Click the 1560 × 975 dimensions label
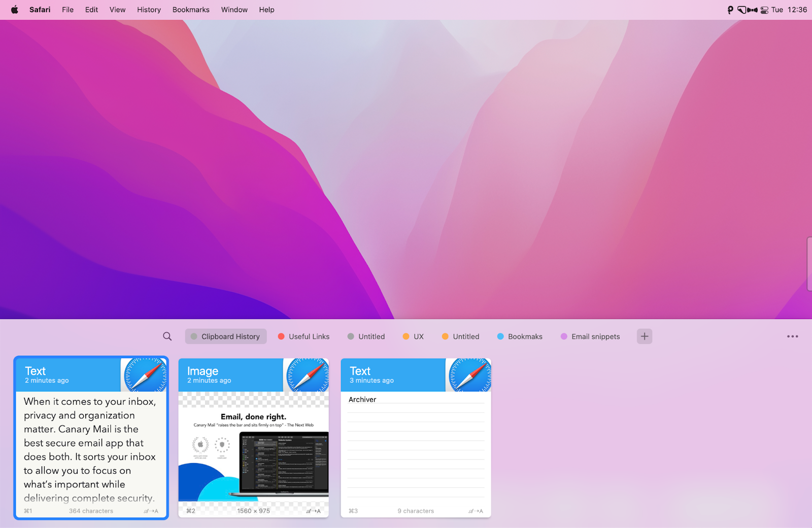This screenshot has width=812, height=528. click(x=254, y=511)
